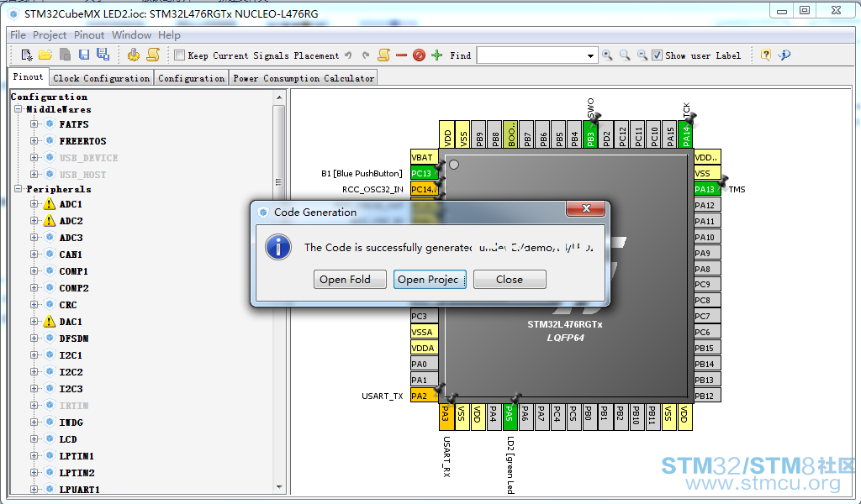
Task: Select LPUART1 in the peripherals tree
Action: pos(80,489)
